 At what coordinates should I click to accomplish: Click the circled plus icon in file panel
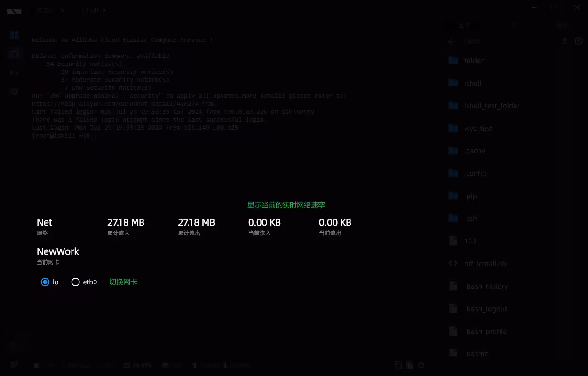pyautogui.click(x=579, y=41)
